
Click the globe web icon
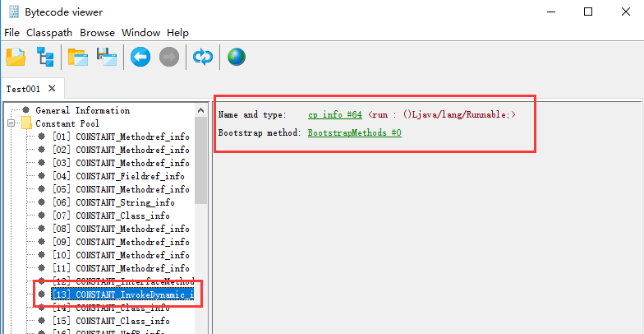point(237,57)
